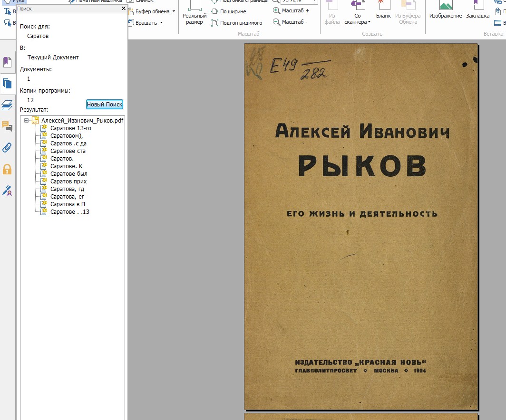The height and width of the screenshot is (420, 506).
Task: Create a document Из файла
Action: point(332,13)
